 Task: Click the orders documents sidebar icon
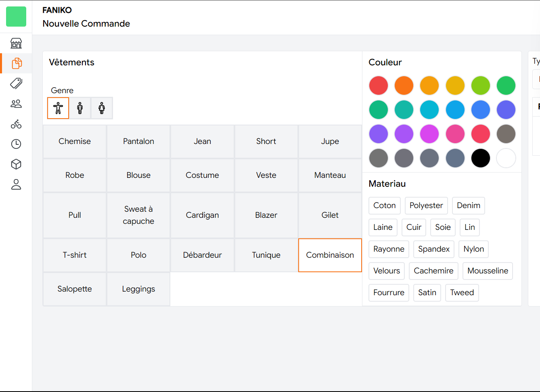(x=16, y=63)
